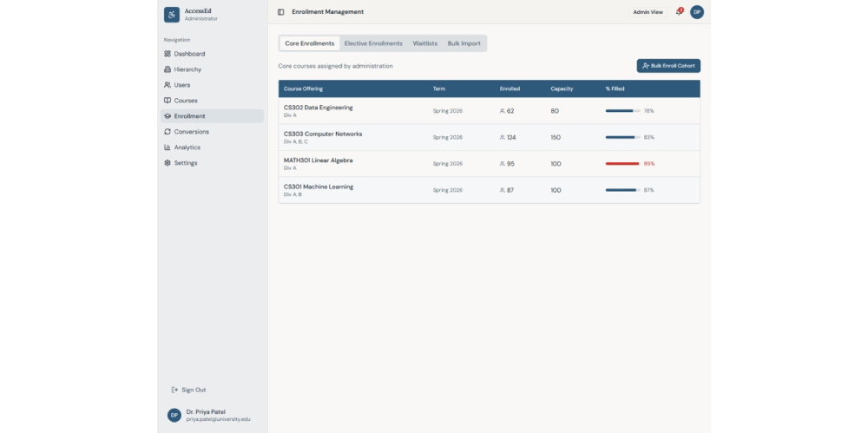Screen dimensions: 868x433
Task: Click the AccessEd logo icon
Action: pos(172,15)
